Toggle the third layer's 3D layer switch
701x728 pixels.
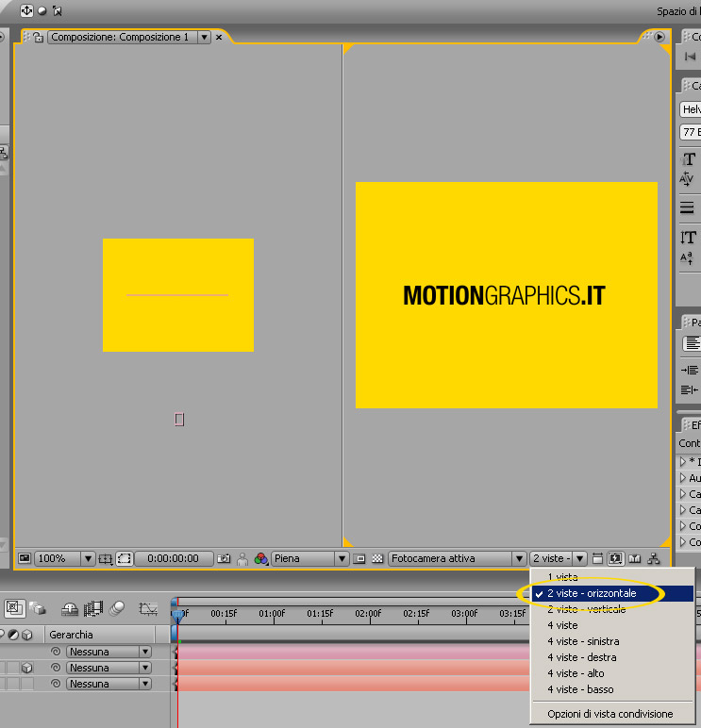27,684
